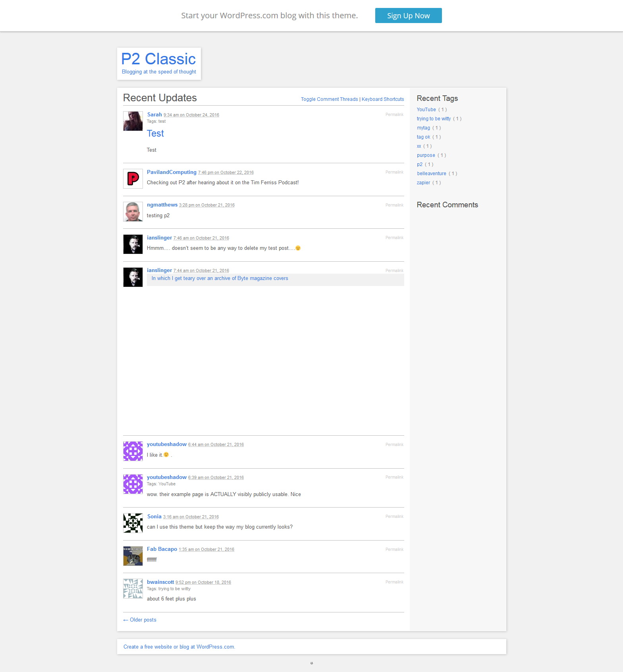Select 'trying to be witty' in Recent Tags
Image resolution: width=623 pixels, height=672 pixels.
434,119
